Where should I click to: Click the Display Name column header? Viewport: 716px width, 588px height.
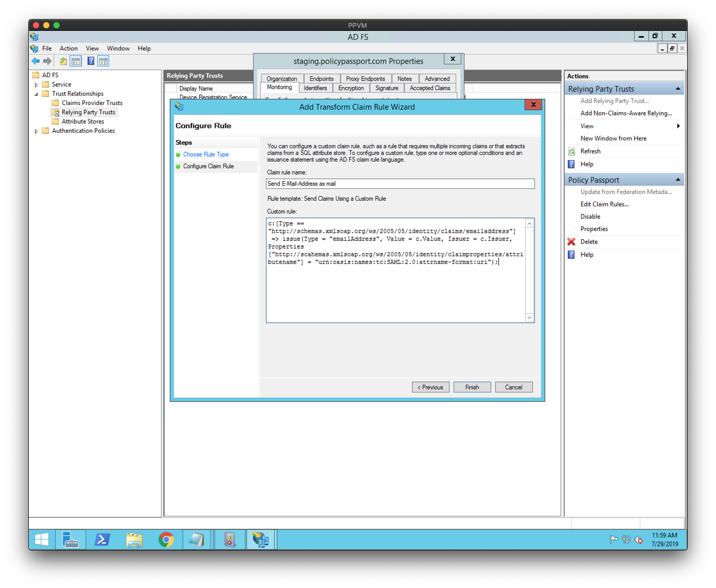point(196,88)
